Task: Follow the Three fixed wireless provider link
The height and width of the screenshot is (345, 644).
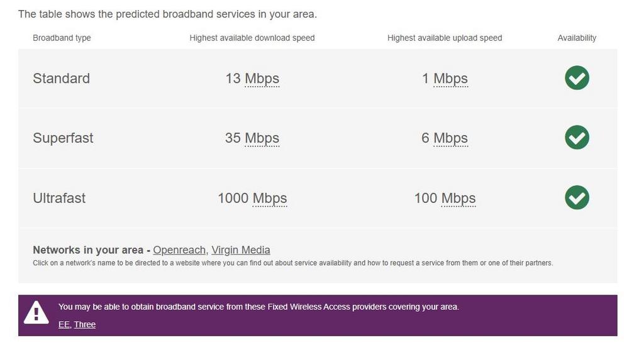Action: tap(85, 324)
